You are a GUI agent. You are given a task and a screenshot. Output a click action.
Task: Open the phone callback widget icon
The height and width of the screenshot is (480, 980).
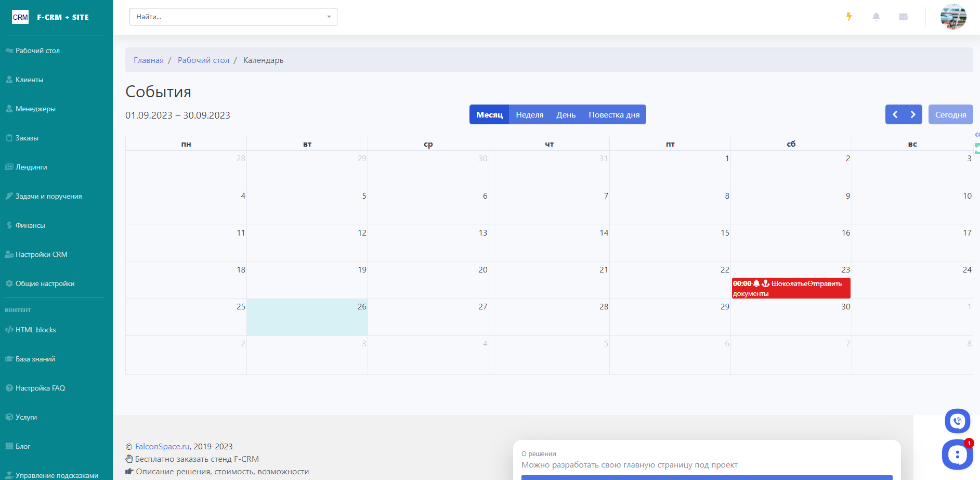[x=957, y=421]
